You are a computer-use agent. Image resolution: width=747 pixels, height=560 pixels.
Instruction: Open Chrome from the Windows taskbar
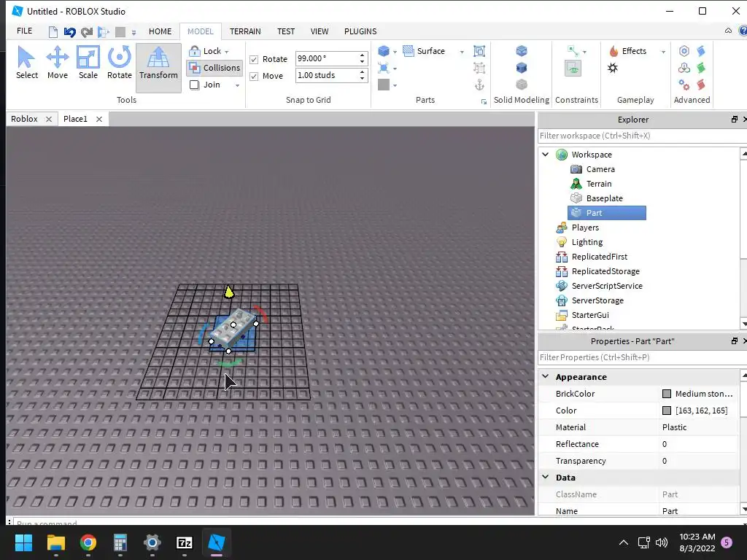click(88, 542)
